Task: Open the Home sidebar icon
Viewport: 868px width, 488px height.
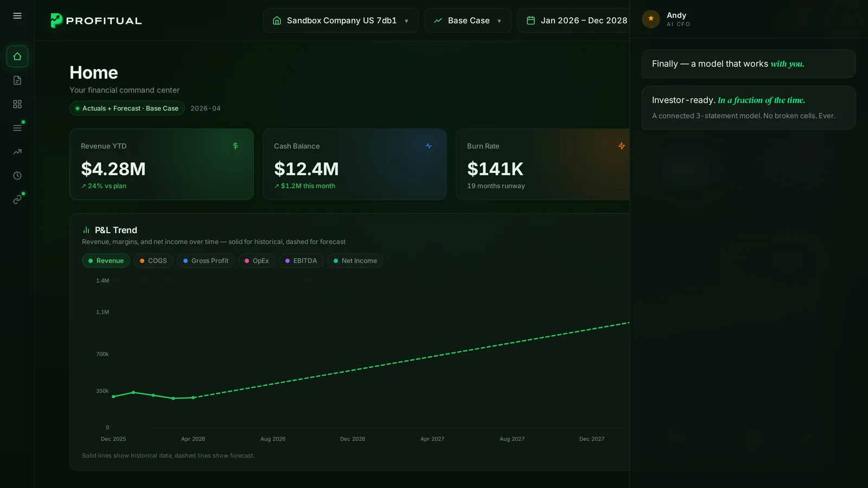Action: pos(17,56)
